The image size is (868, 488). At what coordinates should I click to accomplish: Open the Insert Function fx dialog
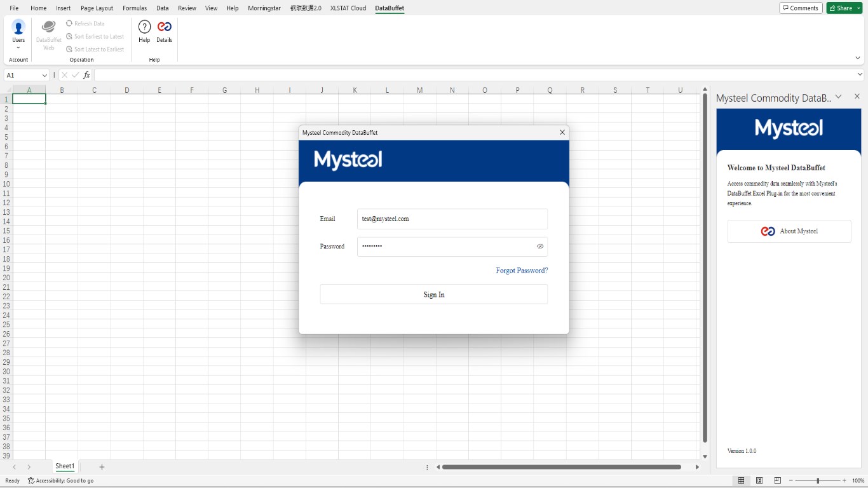[x=87, y=75]
